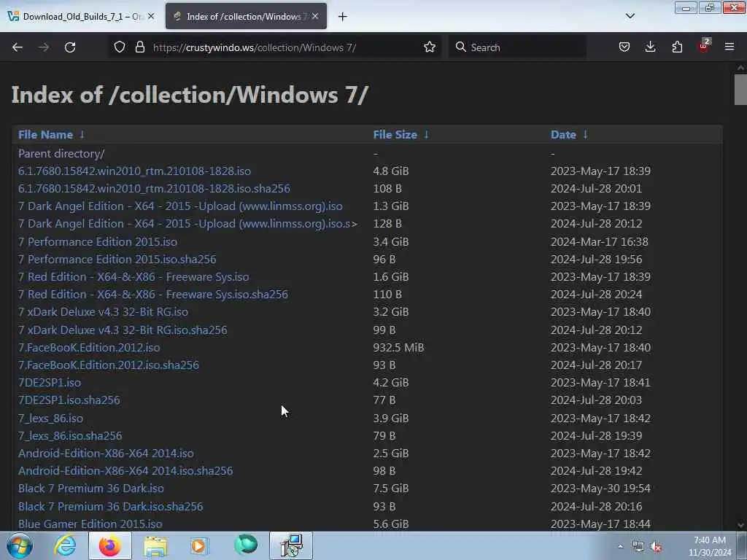Click the arrow beside File Name
This screenshot has width=747, height=560.
82,135
